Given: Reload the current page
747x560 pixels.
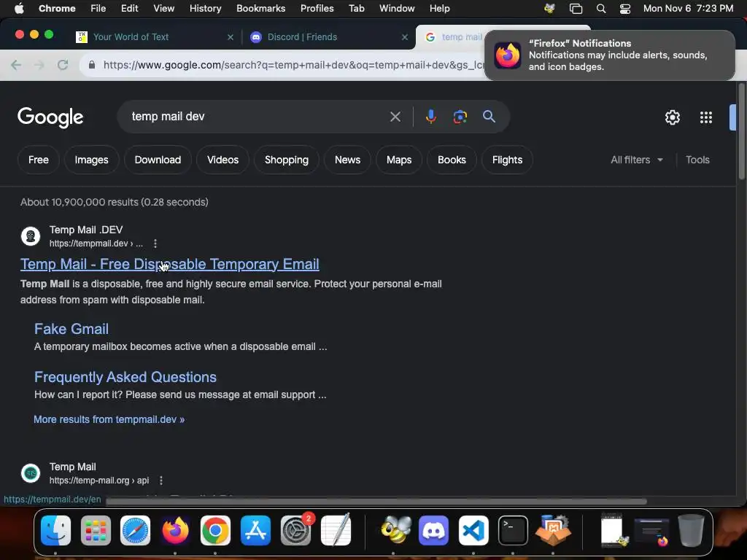Looking at the screenshot, I should (x=63, y=65).
